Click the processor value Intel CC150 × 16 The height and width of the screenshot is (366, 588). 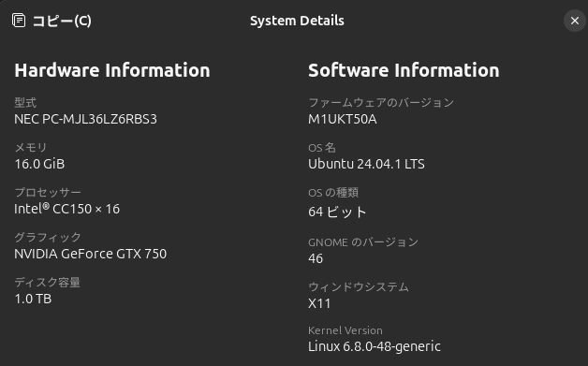pos(66,209)
